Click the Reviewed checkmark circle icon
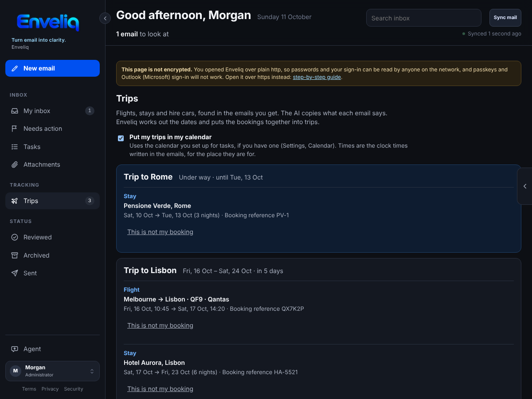532x399 pixels. tap(15, 237)
